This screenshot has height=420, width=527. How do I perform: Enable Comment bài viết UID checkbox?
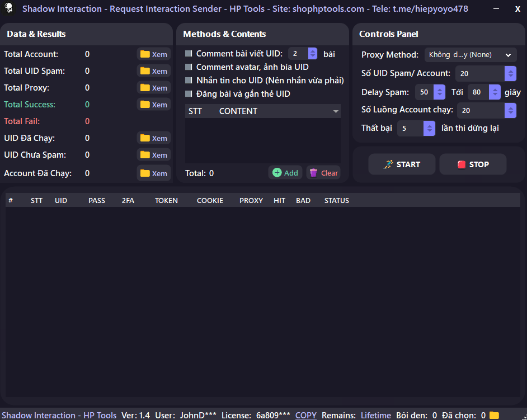click(x=189, y=54)
